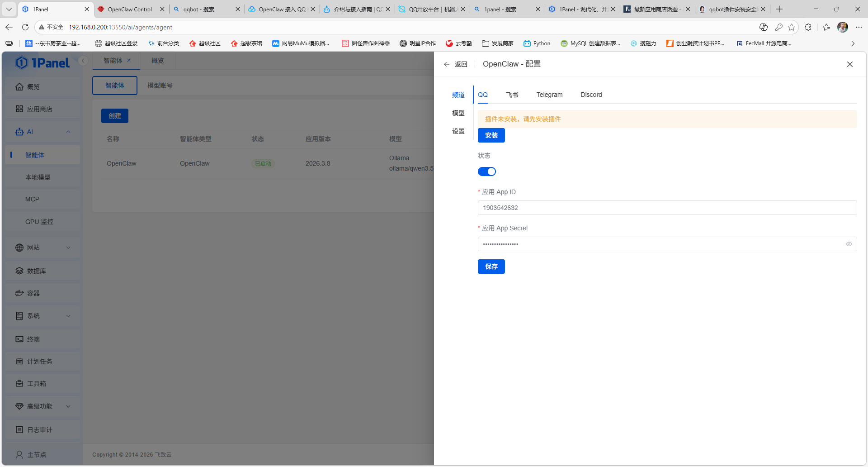Click the password key icon in address bar
Screen dimensions: 868x467
778,27
